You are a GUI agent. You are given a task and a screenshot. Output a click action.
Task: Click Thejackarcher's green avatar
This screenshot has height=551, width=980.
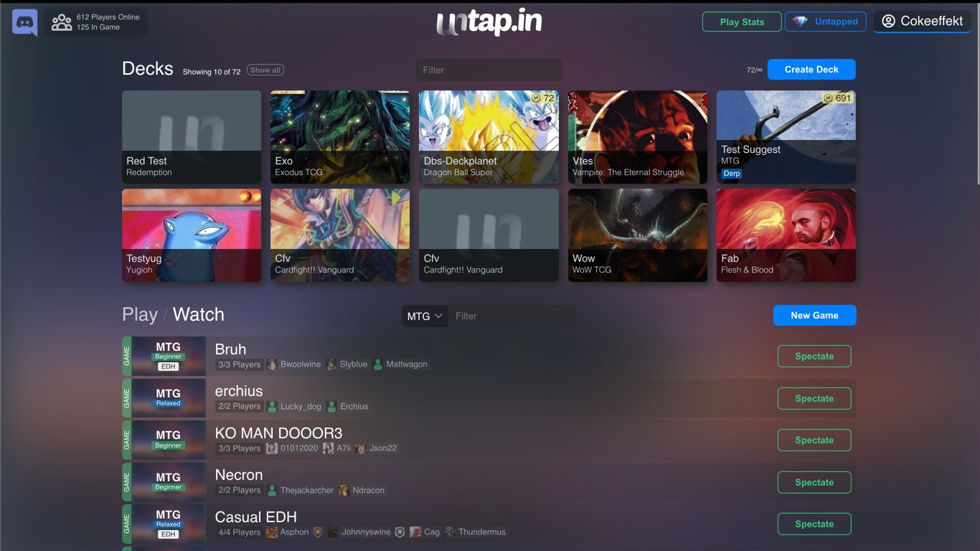click(x=272, y=490)
